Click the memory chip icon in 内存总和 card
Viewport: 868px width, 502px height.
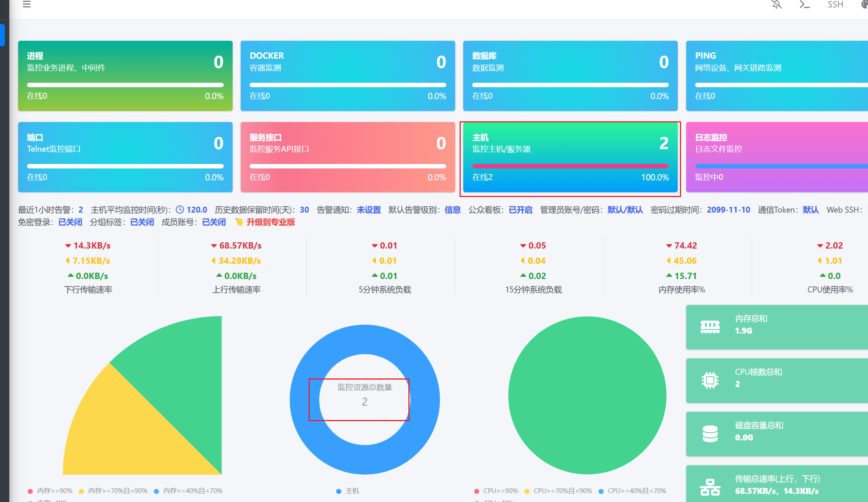pos(710,327)
